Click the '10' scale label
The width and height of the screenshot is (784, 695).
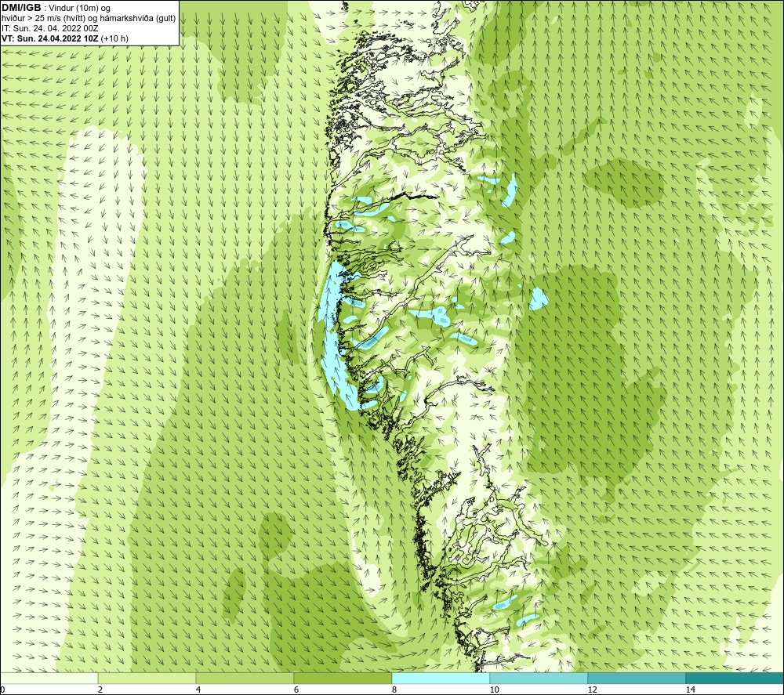pyautogui.click(x=495, y=690)
